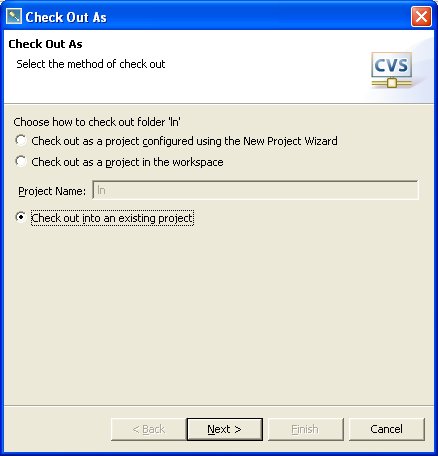Click inside the Project Name text field

255,190
